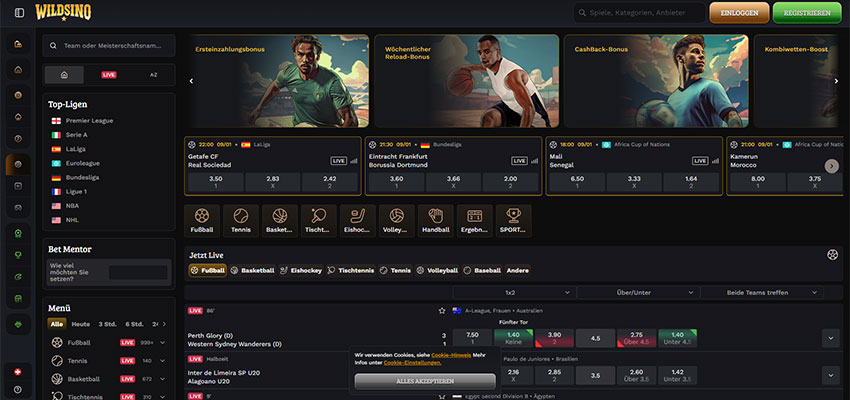
Task: Open the Cookie-Hinweis link
Action: click(x=451, y=355)
